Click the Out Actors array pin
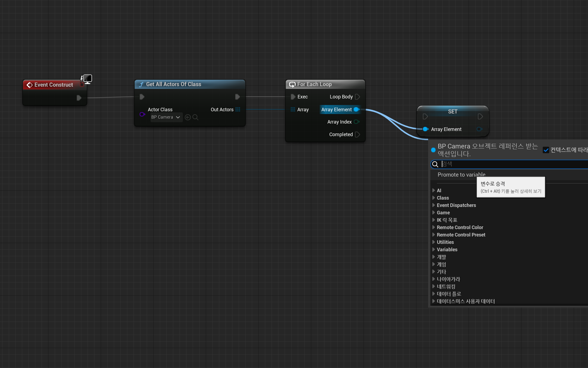The image size is (588, 368). pyautogui.click(x=238, y=109)
